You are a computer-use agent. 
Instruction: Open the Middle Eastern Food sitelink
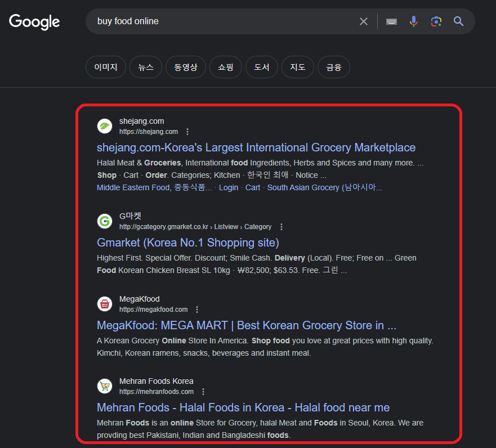(154, 187)
